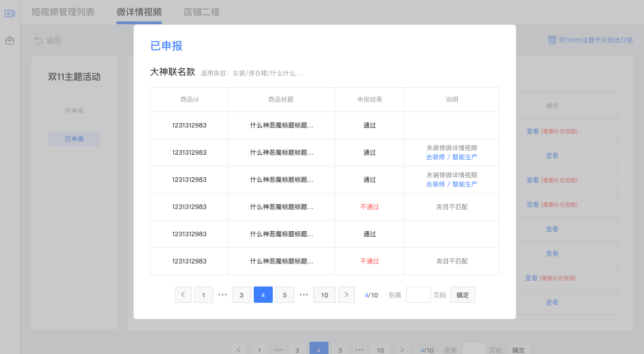Select page 3 in dialog pagination
This screenshot has width=644, height=354.
242,295
